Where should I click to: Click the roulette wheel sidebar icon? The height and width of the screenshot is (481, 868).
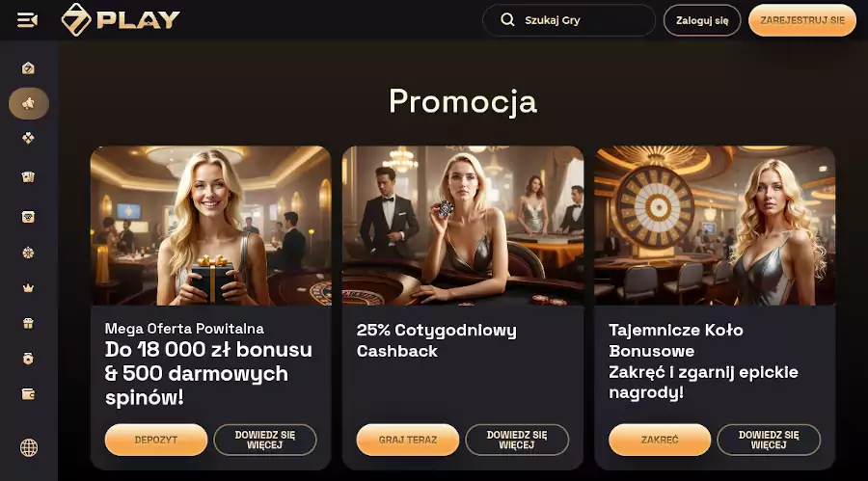point(28,253)
